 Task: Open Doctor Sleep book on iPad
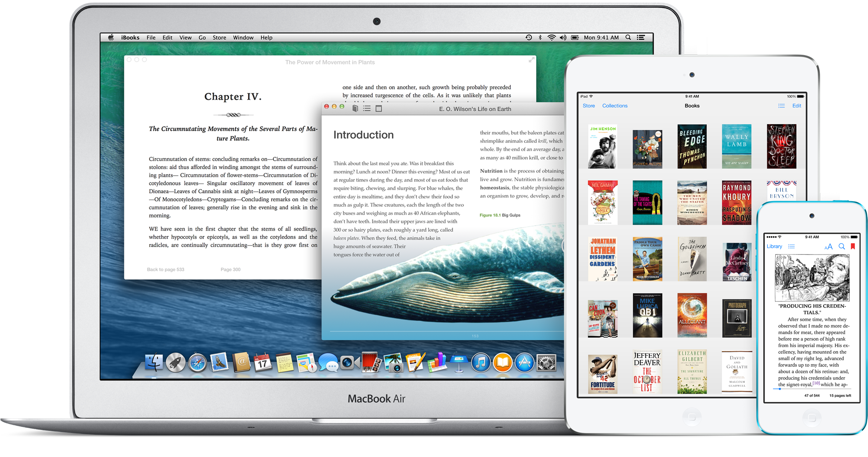coord(781,146)
